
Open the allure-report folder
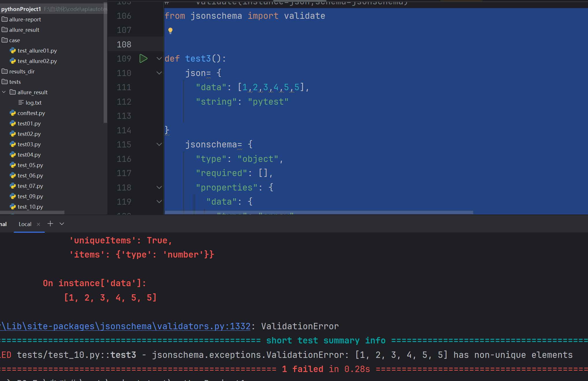[x=25, y=19]
